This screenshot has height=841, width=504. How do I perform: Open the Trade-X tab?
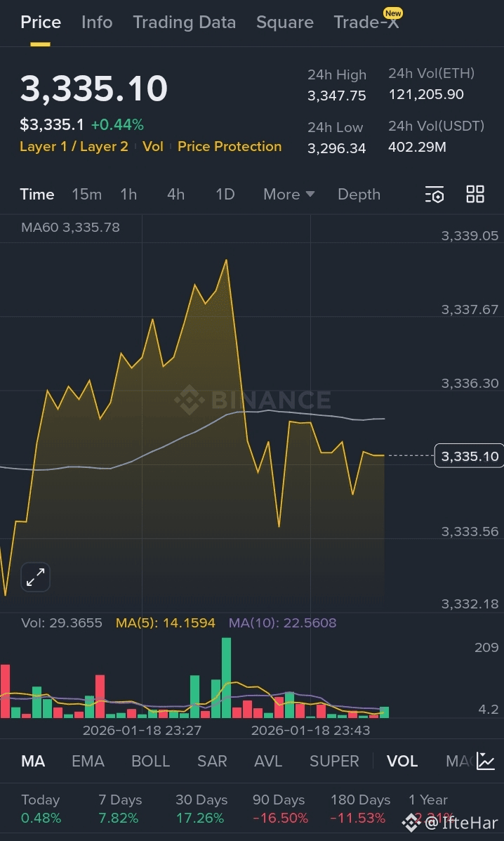point(366,22)
